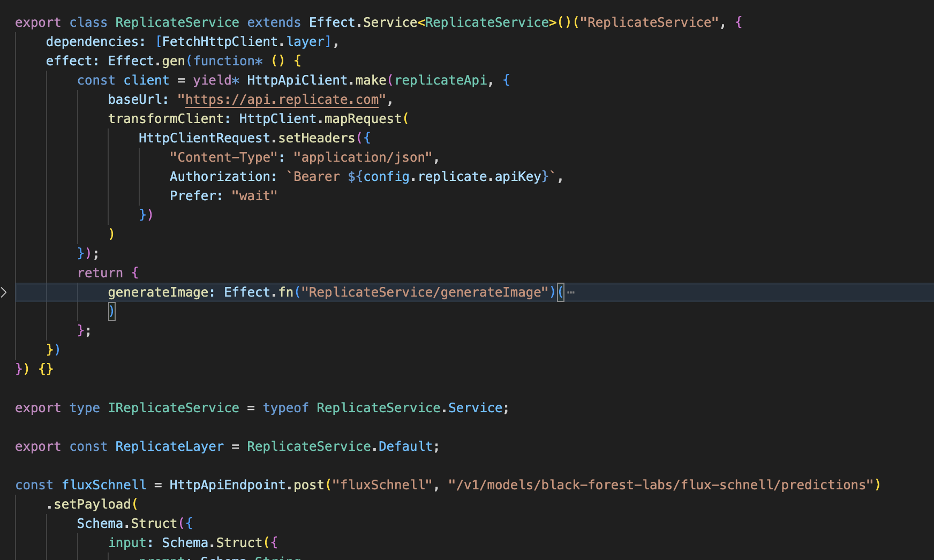Click the "fn" method after Effect
Screen dimensions: 934x560
(285, 292)
